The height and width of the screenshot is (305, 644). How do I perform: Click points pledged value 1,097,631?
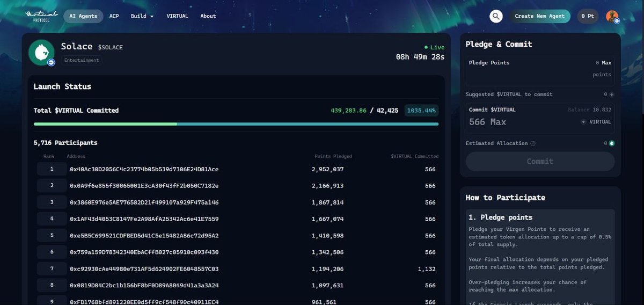328,286
